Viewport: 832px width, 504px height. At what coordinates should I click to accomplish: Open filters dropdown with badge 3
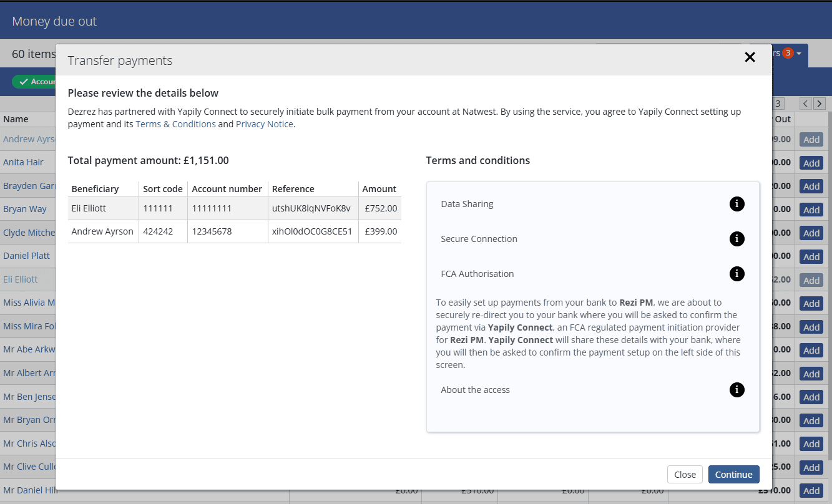click(x=790, y=54)
